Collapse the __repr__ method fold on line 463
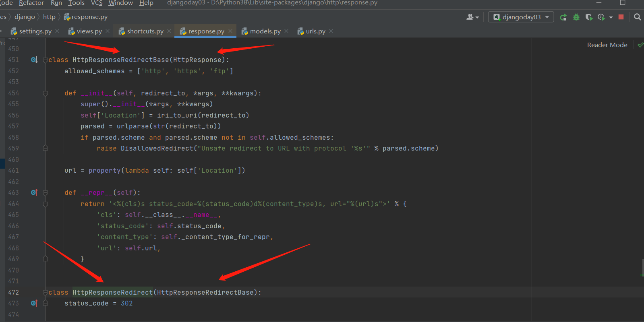The height and width of the screenshot is (322, 644). point(46,193)
